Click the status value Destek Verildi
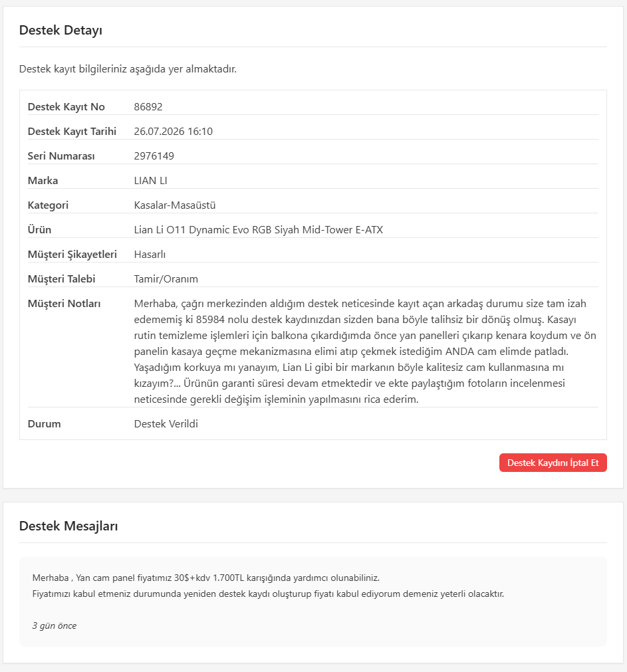Image resolution: width=627 pixels, height=672 pixels. tap(166, 424)
